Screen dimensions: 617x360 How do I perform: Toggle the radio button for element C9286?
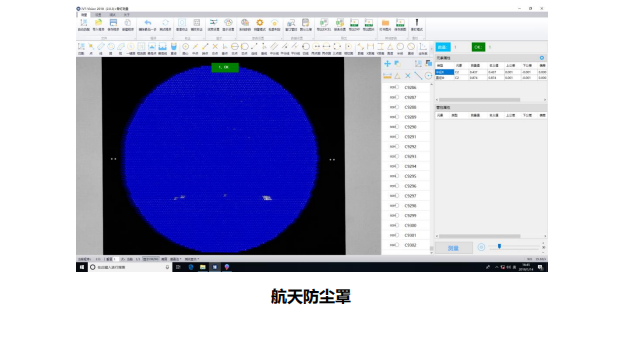(x=397, y=87)
